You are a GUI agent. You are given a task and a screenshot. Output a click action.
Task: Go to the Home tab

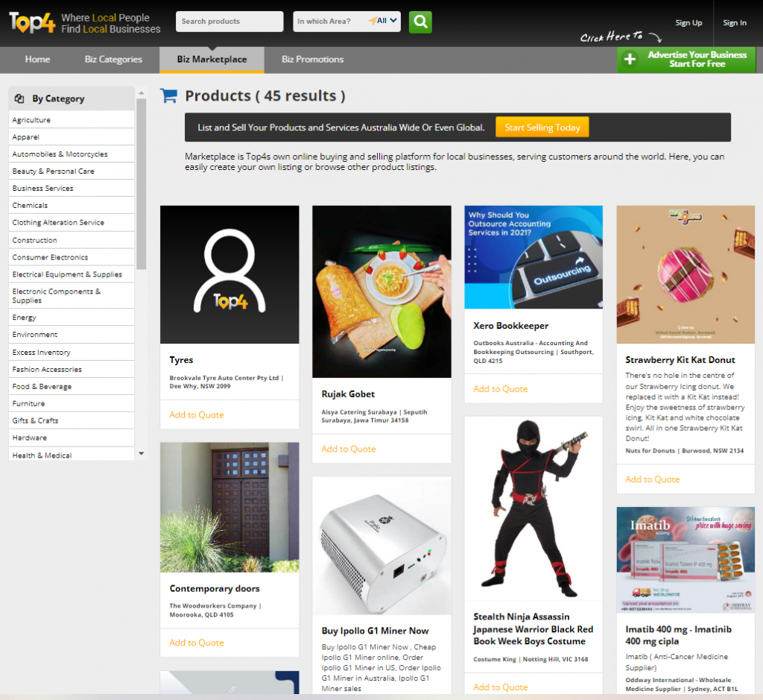[37, 60]
